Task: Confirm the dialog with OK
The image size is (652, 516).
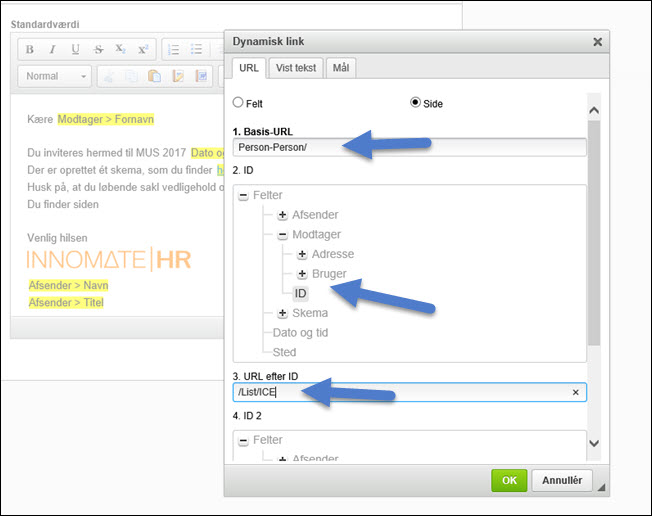Action: tap(508, 480)
